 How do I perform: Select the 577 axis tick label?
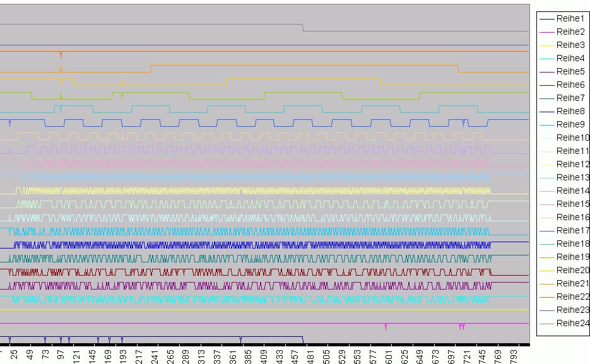pyautogui.click(x=373, y=357)
